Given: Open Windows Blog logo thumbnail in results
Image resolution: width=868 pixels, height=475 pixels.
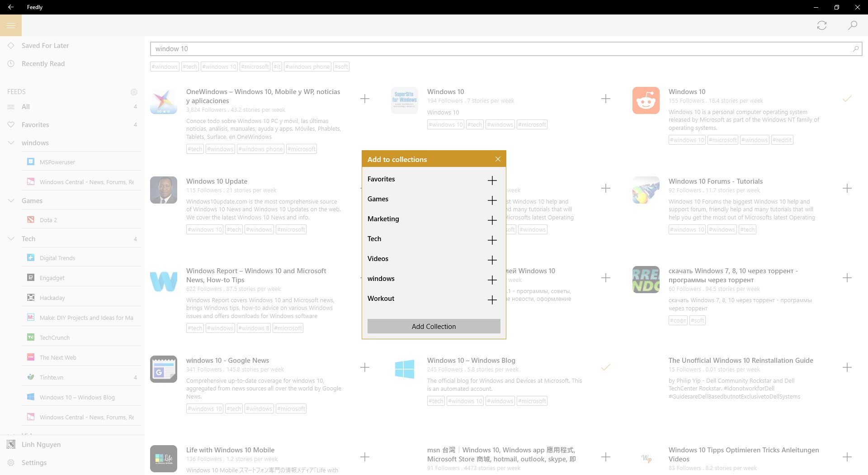Looking at the screenshot, I should point(405,369).
